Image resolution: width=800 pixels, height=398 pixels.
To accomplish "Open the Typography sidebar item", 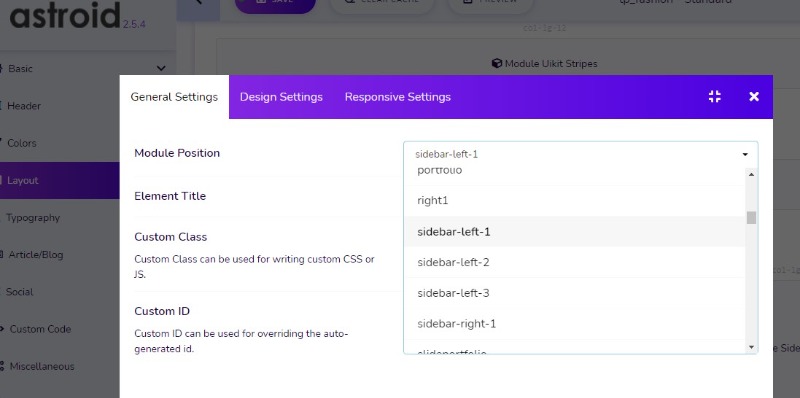I will pyautogui.click(x=33, y=218).
